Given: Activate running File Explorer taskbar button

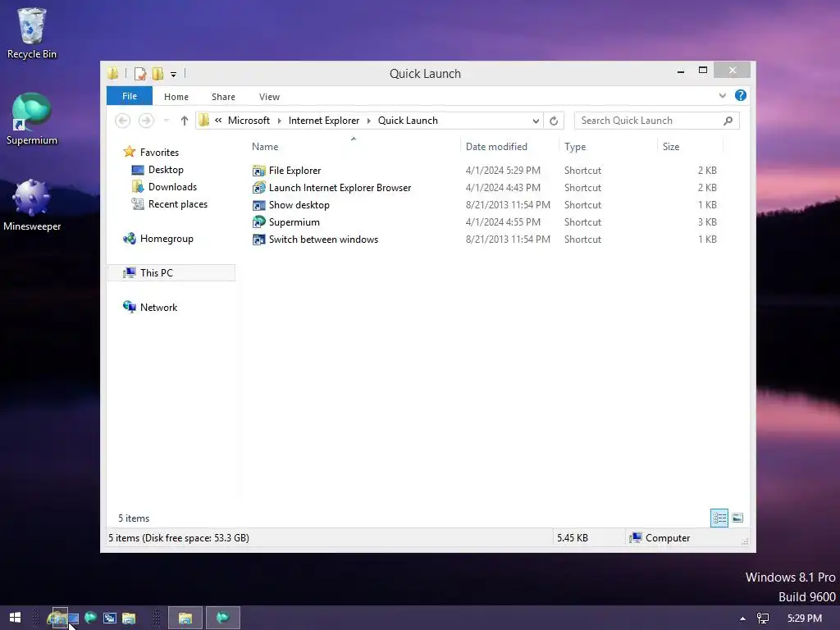Looking at the screenshot, I should point(185,619).
